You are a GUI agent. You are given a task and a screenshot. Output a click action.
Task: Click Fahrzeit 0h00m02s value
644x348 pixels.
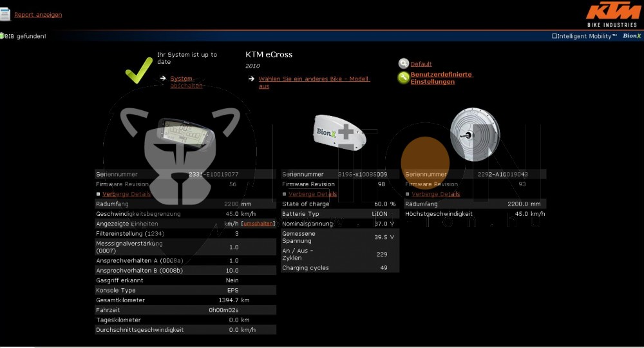223,310
